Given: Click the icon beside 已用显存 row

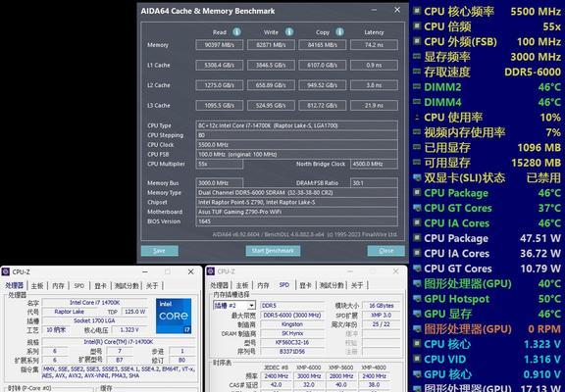Looking at the screenshot, I should [417, 147].
